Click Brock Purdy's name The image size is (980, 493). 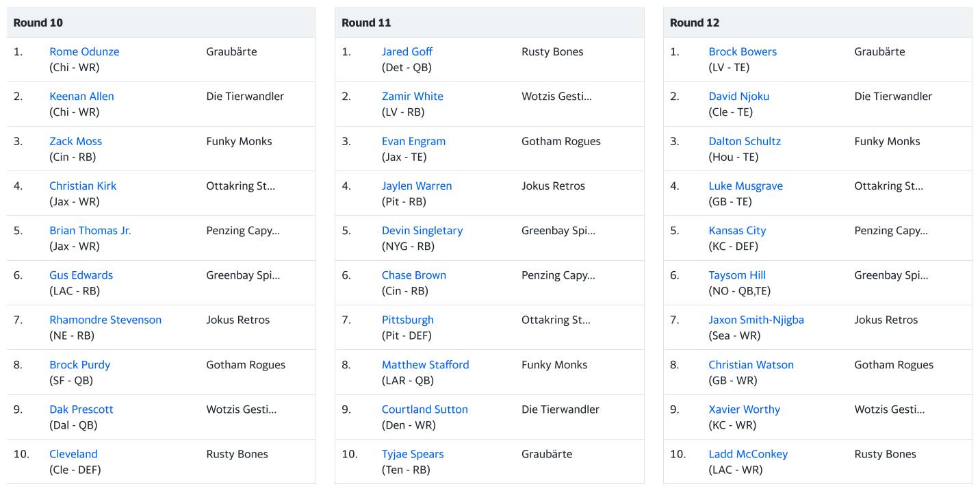tap(79, 365)
